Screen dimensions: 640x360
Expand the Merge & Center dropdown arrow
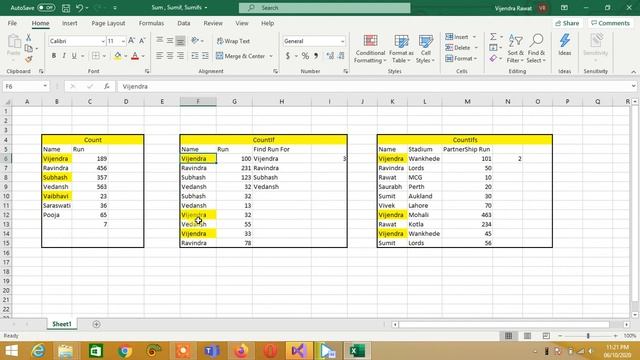(271, 56)
